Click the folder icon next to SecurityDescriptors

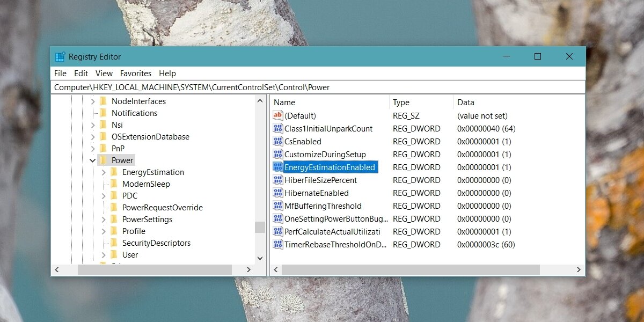tap(114, 243)
